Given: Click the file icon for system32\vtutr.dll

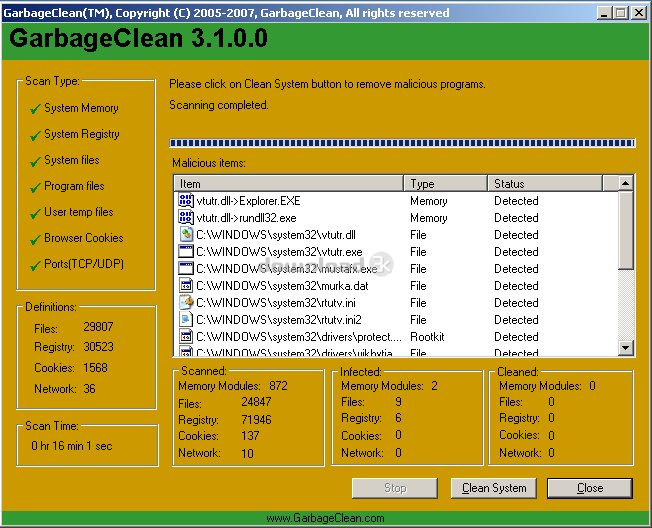Looking at the screenshot, I should coord(185,235).
